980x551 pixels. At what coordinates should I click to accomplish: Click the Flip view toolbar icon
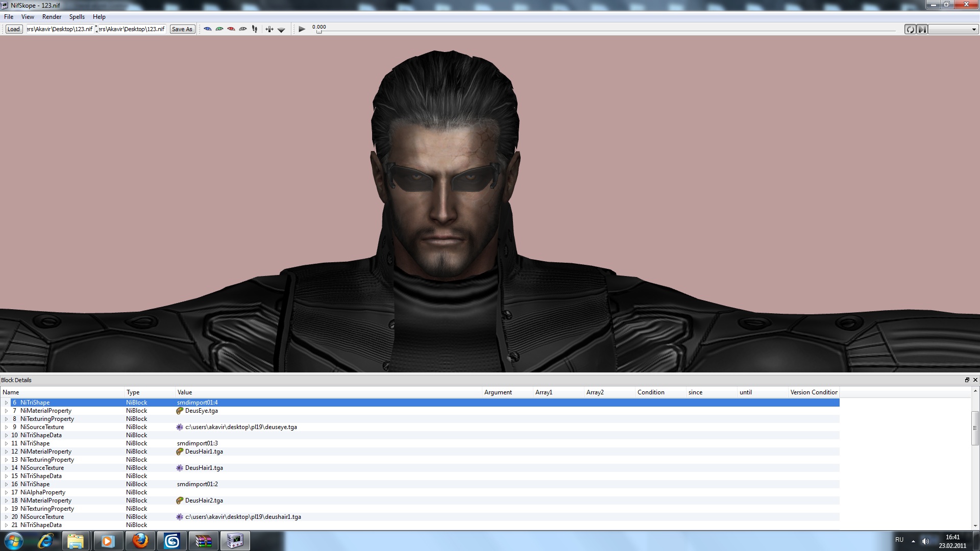click(269, 29)
